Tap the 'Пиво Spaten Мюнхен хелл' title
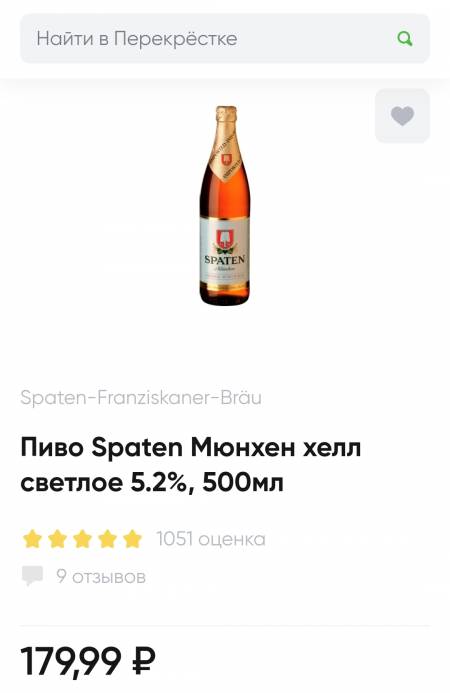The image size is (450, 693). tap(191, 447)
